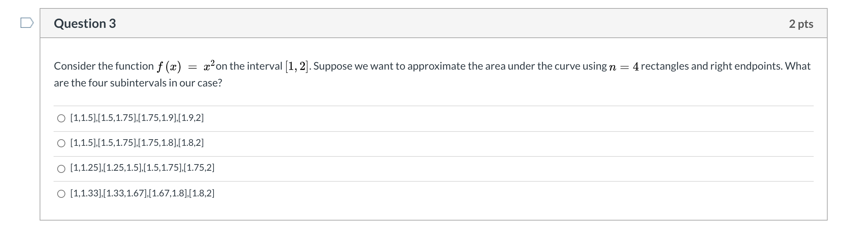Click the Question 3 header title
868x233 pixels.
85,23
